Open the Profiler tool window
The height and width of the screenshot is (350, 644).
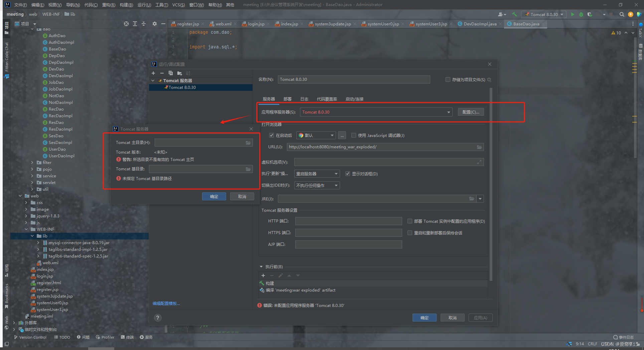point(105,337)
